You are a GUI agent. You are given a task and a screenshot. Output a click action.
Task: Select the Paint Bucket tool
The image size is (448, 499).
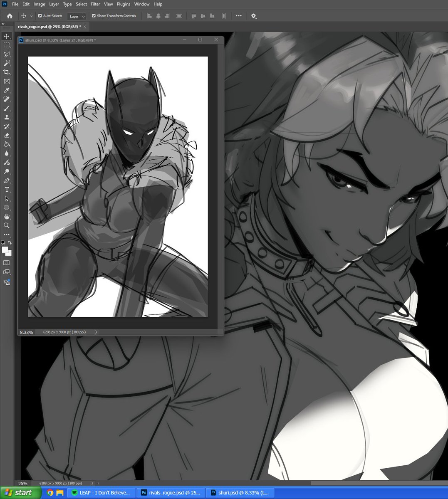click(7, 145)
